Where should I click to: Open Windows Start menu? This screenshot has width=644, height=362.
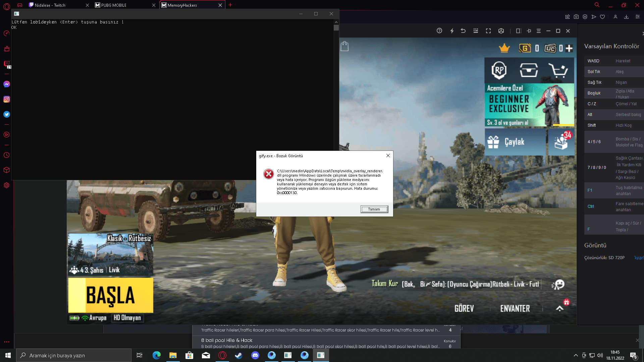pyautogui.click(x=8, y=355)
